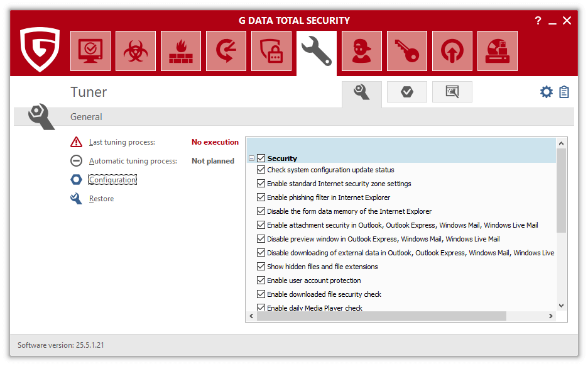Click the horizontal scrollbar thumb
Viewport: 588px width, 366px height.
381,316
